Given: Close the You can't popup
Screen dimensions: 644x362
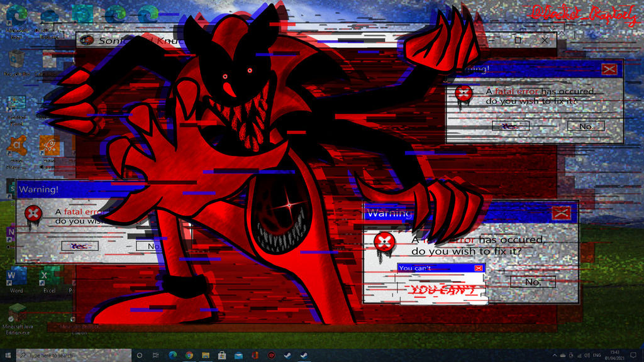Looking at the screenshot, I should click(x=479, y=268).
